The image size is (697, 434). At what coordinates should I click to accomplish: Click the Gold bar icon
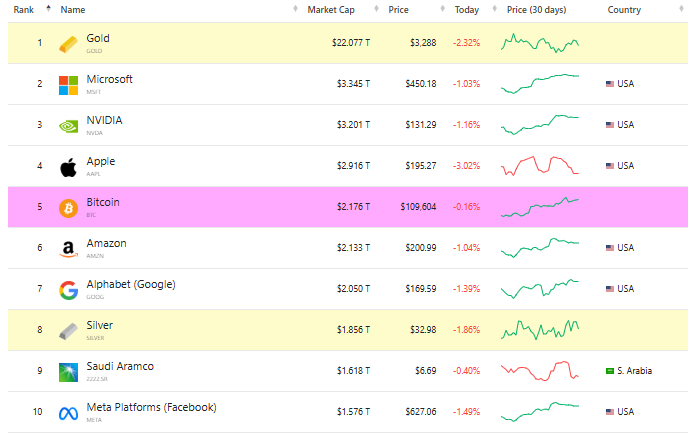pyautogui.click(x=68, y=44)
